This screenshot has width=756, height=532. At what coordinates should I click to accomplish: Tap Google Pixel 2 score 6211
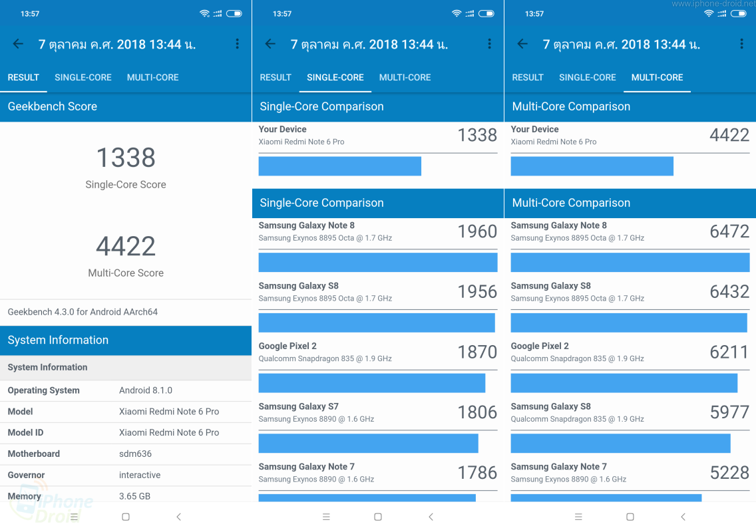pos(729,352)
